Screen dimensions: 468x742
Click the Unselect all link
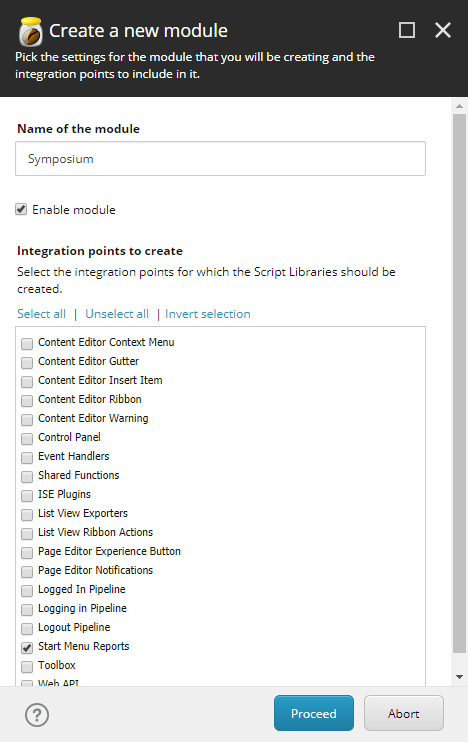tap(117, 314)
